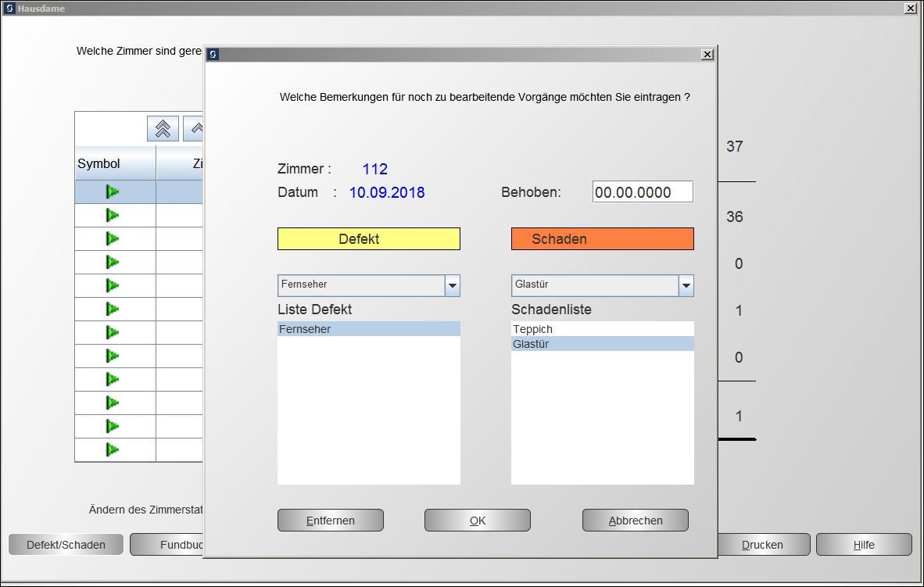The height and width of the screenshot is (587, 924).
Task: Open the Fernseher defect dropdown
Action: 452,286
